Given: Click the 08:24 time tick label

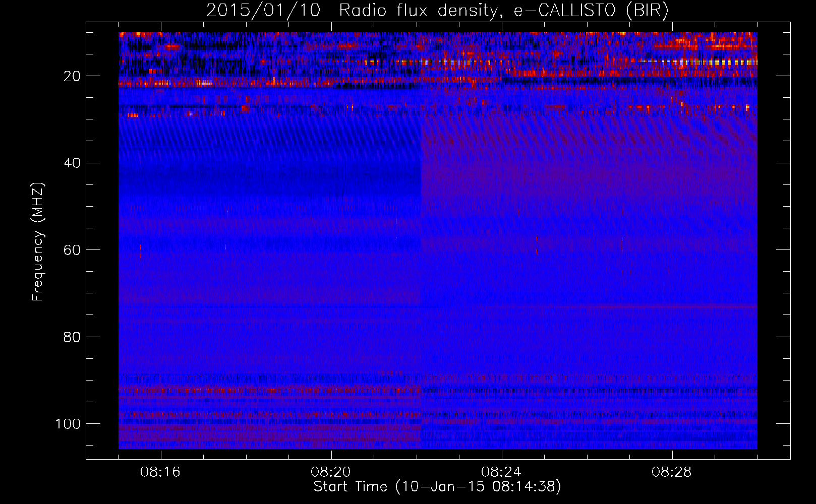Looking at the screenshot, I should pyautogui.click(x=501, y=472).
